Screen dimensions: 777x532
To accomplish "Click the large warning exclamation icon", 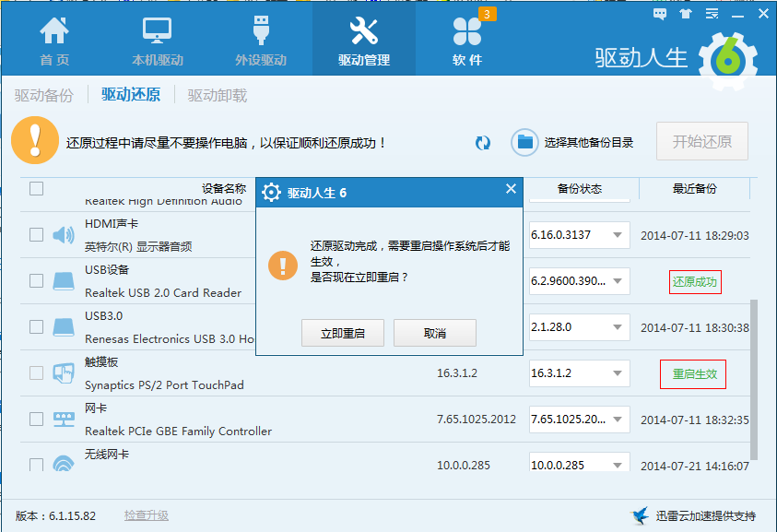I will pos(35,140).
